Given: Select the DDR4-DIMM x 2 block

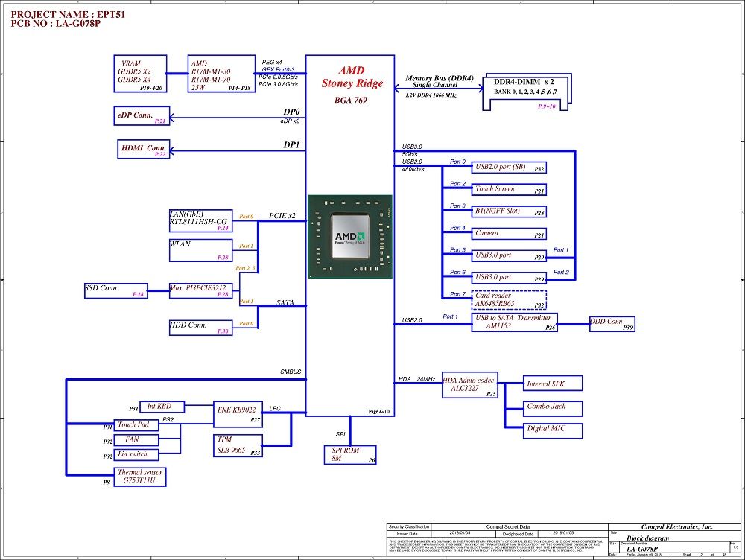Looking at the screenshot, I should (525, 93).
